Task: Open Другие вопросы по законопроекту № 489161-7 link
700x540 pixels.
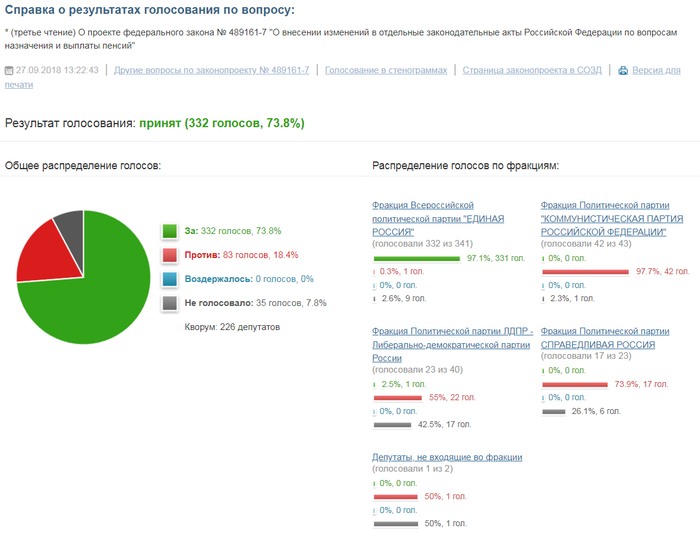Action: (212, 70)
